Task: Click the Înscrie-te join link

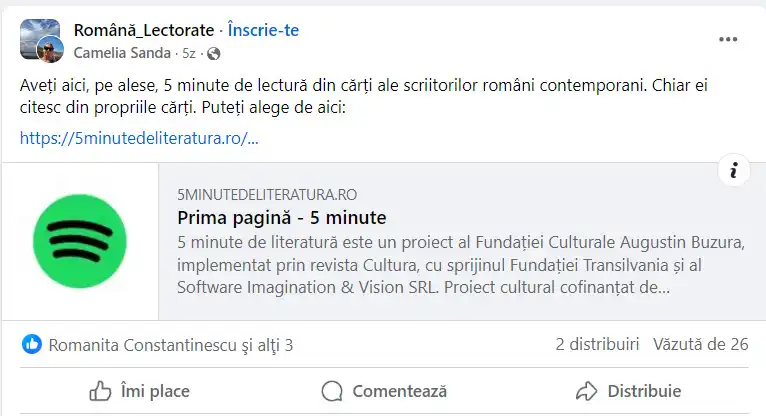Action: coord(263,30)
